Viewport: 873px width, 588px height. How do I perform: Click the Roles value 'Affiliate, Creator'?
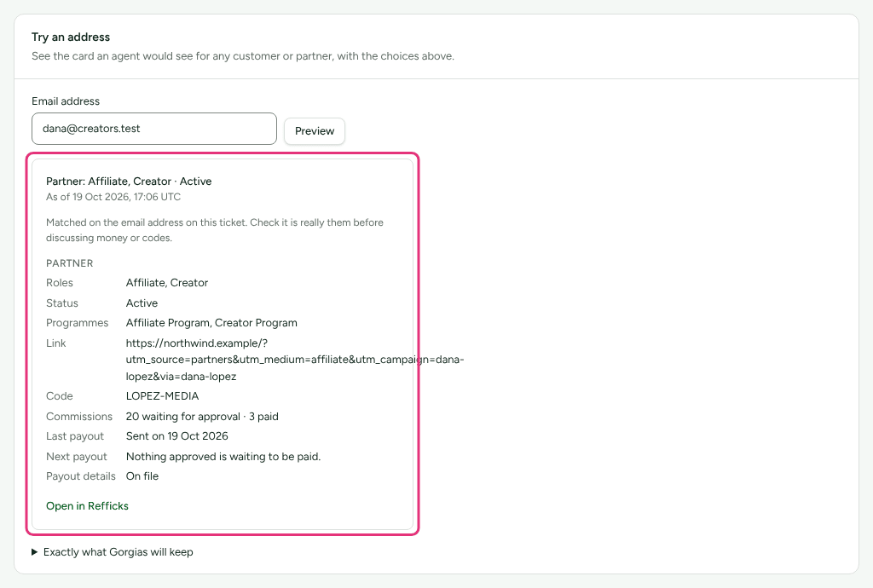(167, 283)
